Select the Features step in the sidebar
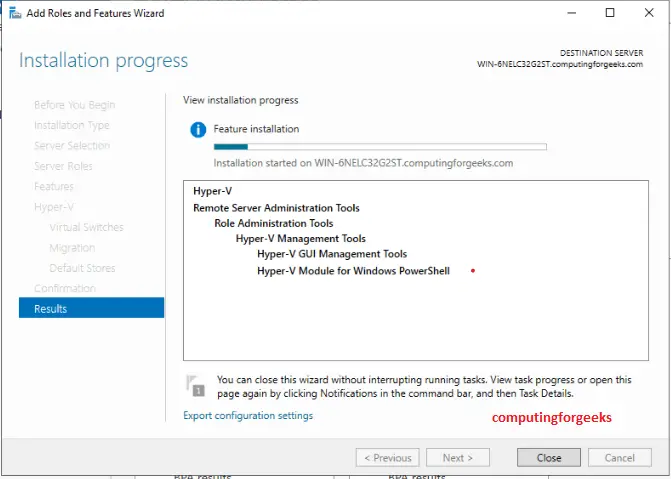Viewport: 671px width, 479px height. [53, 186]
